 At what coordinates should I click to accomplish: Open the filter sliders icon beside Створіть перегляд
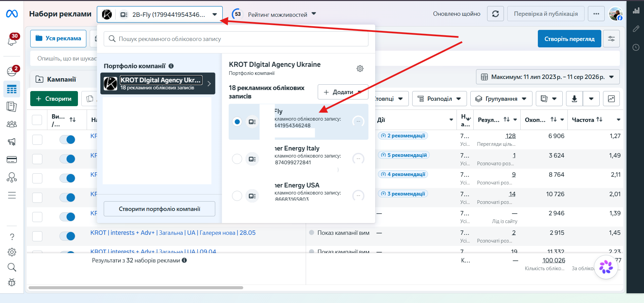point(611,39)
